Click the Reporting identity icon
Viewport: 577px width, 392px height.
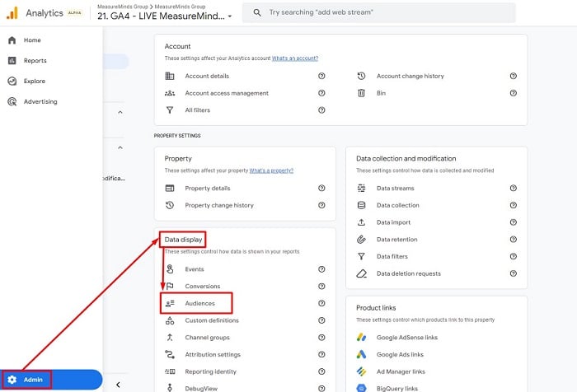pyautogui.click(x=170, y=371)
